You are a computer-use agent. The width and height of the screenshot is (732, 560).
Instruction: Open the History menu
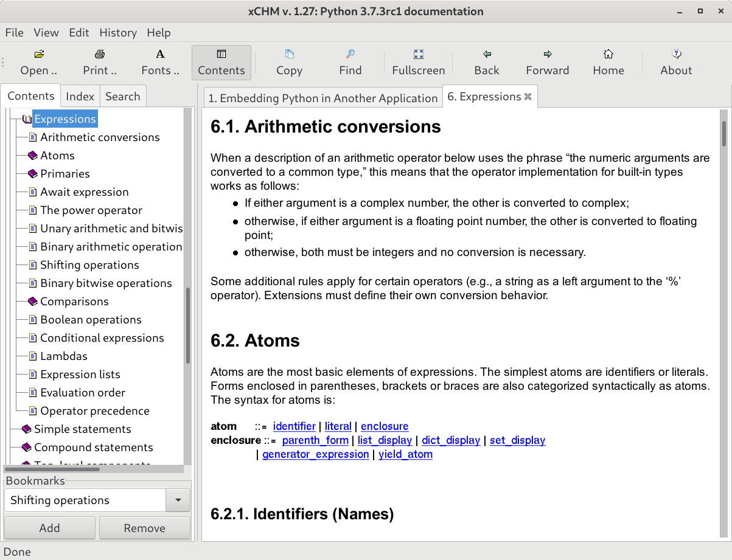[118, 33]
